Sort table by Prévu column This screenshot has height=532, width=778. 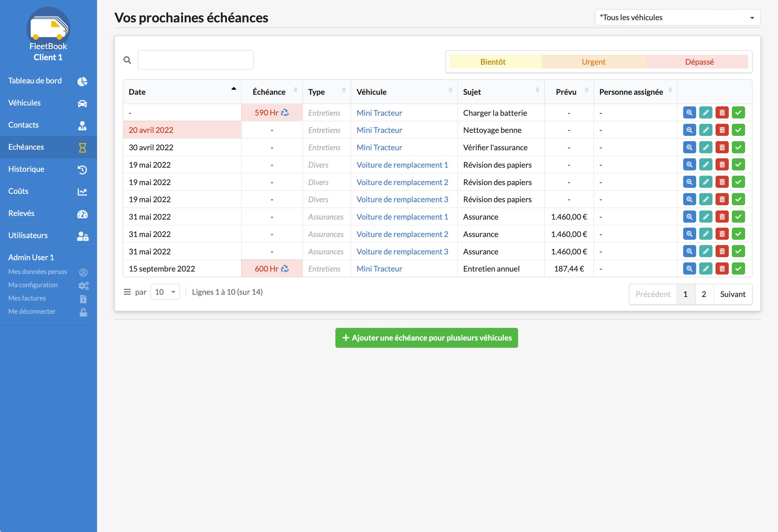pos(569,92)
